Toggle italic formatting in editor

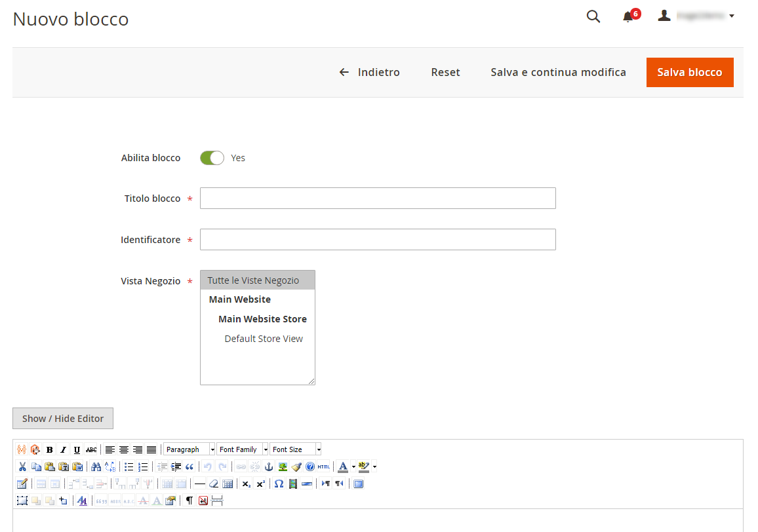tap(64, 450)
